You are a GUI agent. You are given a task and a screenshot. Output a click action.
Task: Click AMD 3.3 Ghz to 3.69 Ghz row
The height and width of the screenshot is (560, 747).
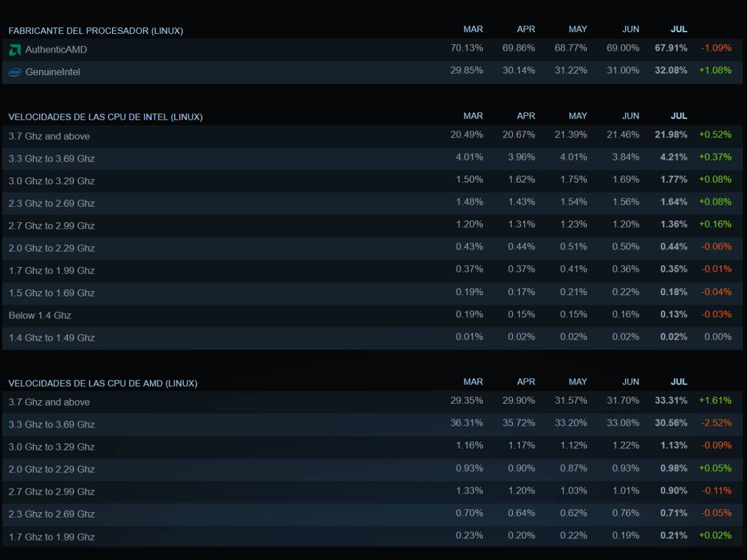pyautogui.click(x=372, y=424)
